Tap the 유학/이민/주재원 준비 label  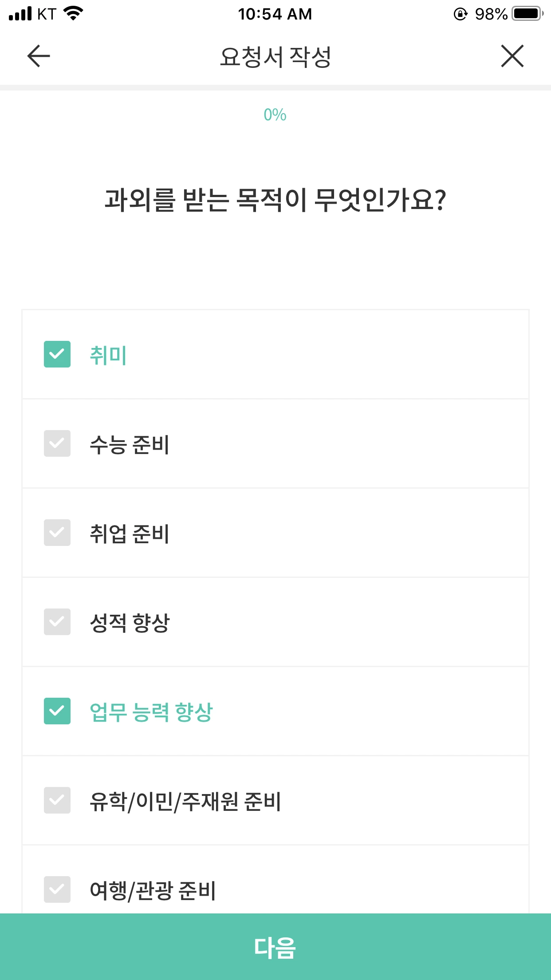point(185,802)
